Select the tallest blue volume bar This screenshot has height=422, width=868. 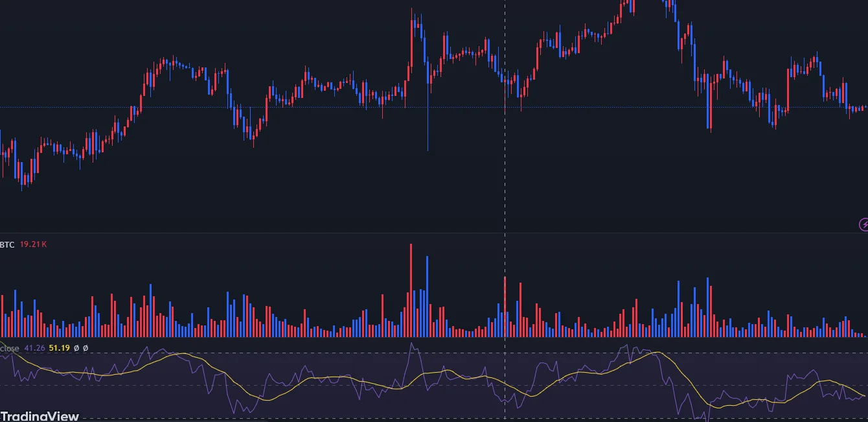coord(427,296)
